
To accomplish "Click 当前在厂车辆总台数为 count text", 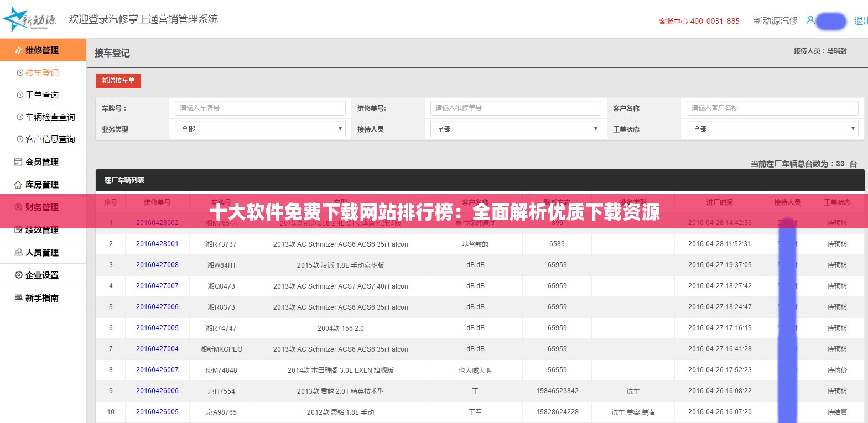I will point(804,164).
